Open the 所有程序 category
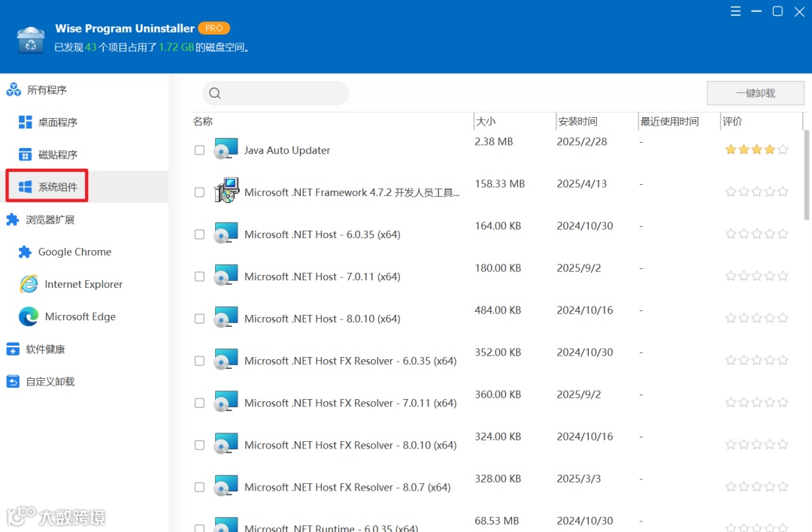Screen dimensions: 812x532 coord(47,90)
